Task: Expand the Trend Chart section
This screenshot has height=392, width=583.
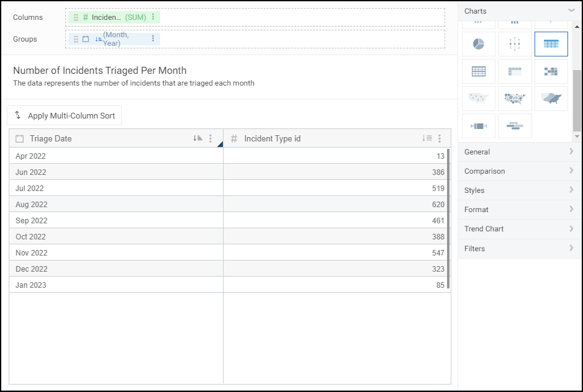Action: pyautogui.click(x=520, y=229)
